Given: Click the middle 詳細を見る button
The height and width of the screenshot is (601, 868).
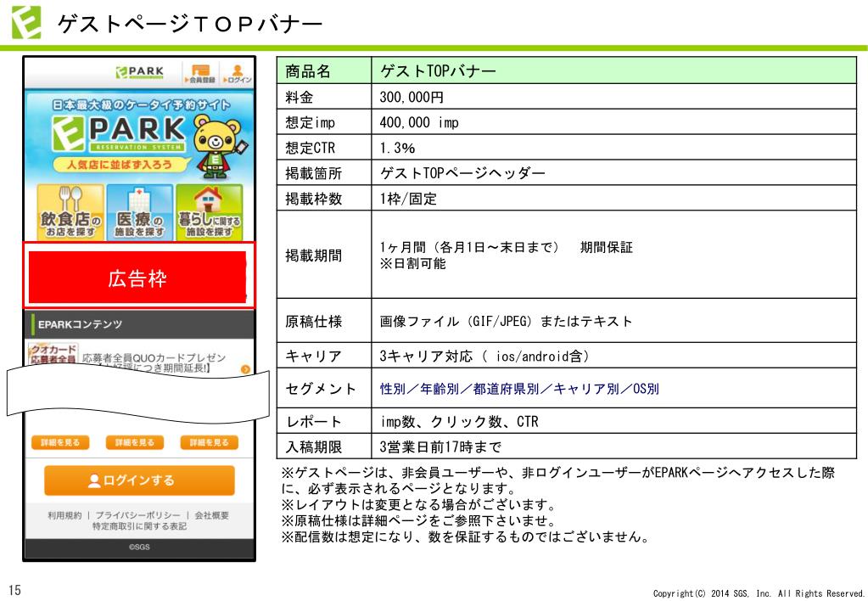Looking at the screenshot, I should [135, 442].
